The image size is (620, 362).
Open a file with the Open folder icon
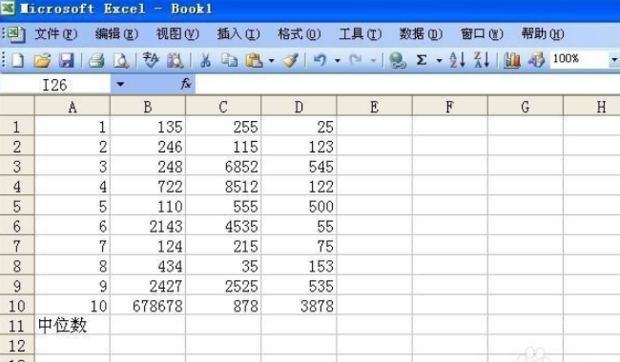pyautogui.click(x=42, y=60)
